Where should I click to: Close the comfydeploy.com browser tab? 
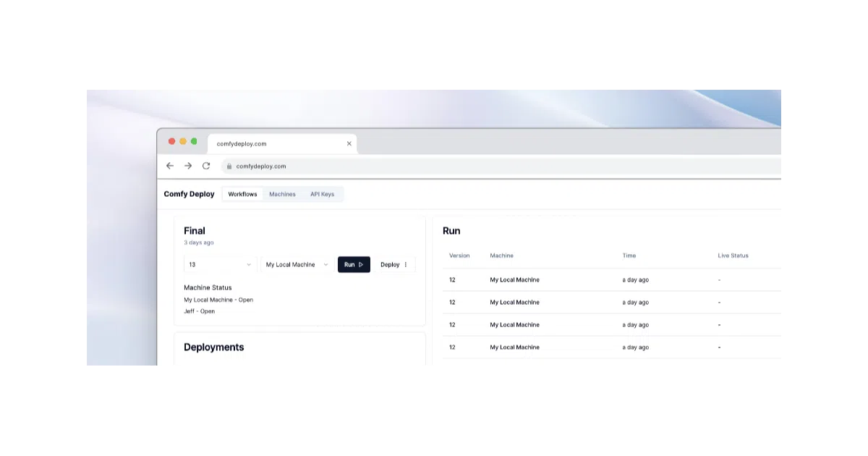tap(349, 143)
